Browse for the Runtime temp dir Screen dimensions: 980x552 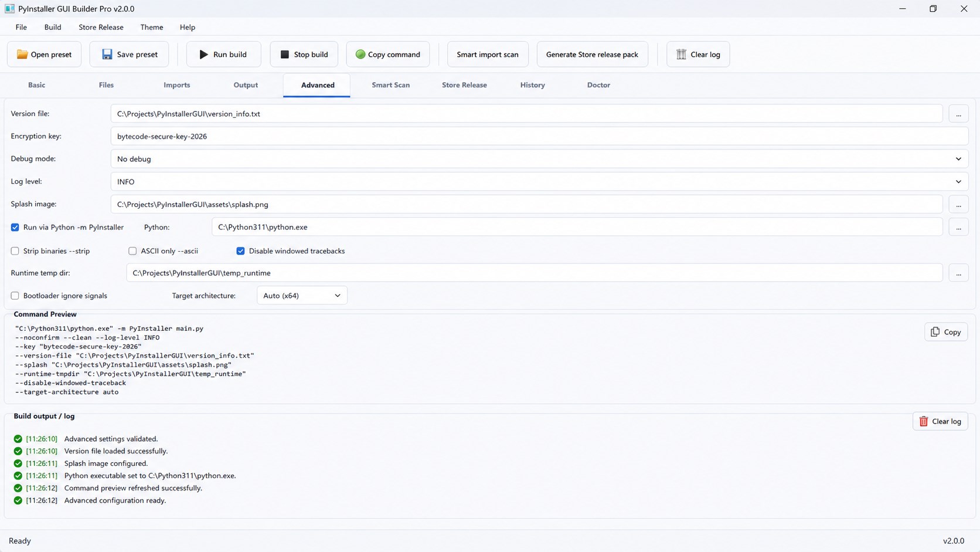[958, 273]
